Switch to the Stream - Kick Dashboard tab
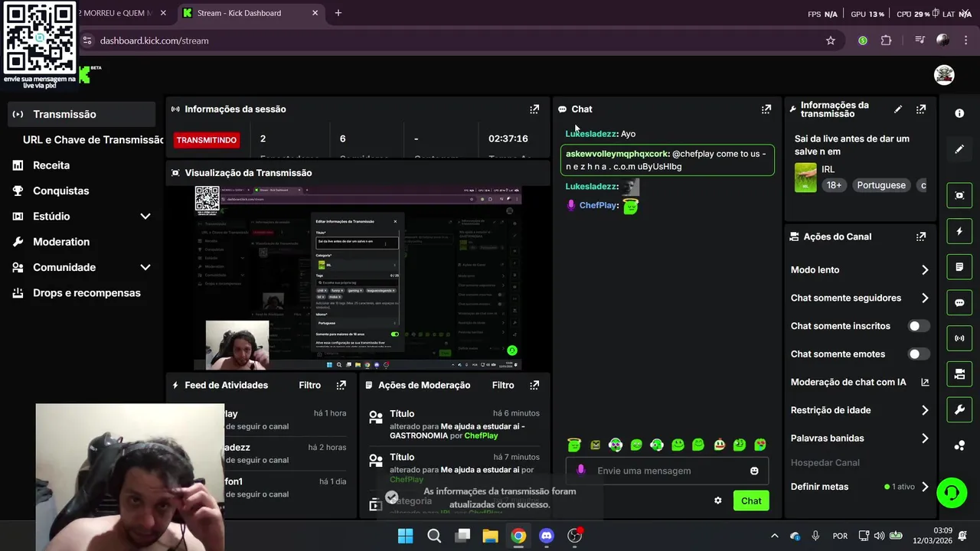Image resolution: width=980 pixels, height=551 pixels. (250, 13)
